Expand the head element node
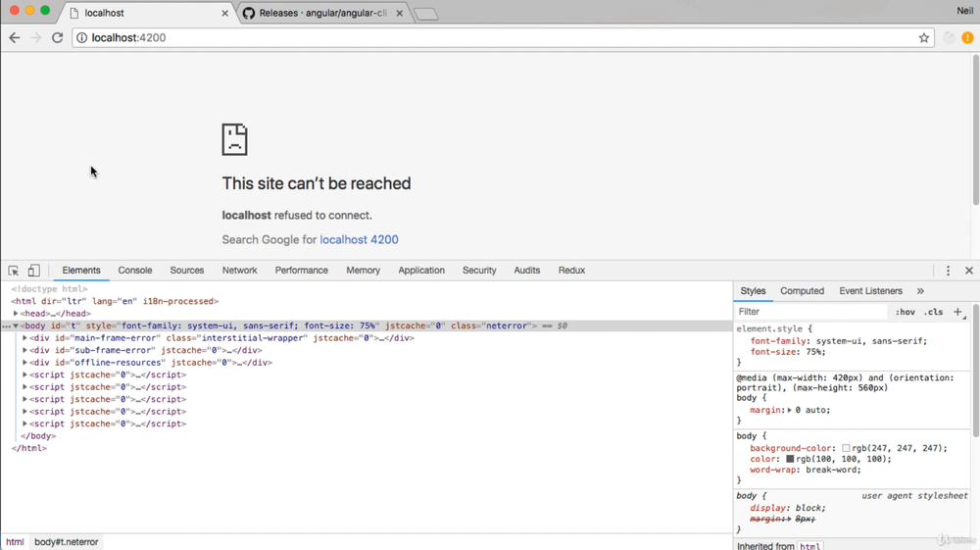This screenshot has height=550, width=980. (x=16, y=314)
